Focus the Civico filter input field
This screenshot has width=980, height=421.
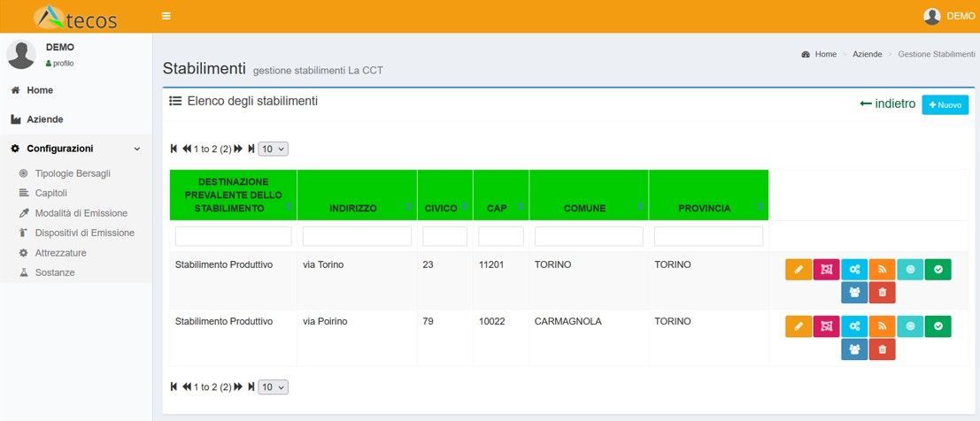(x=445, y=236)
